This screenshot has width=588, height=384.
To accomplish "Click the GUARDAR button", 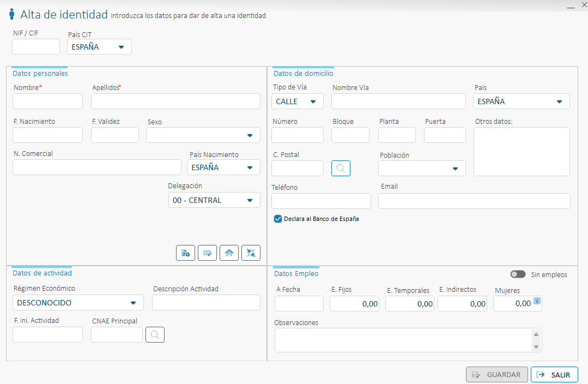I will [x=496, y=375].
